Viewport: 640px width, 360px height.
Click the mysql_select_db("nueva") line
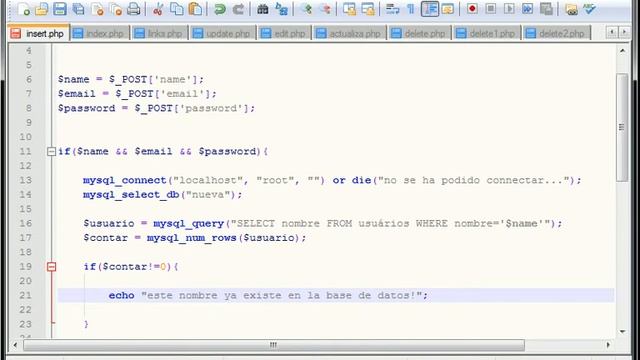click(162, 195)
